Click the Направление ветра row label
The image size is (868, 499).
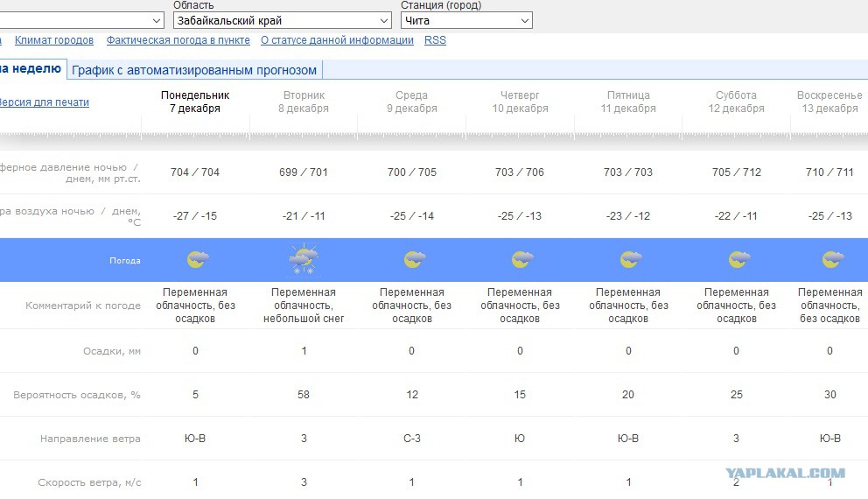[x=90, y=439]
